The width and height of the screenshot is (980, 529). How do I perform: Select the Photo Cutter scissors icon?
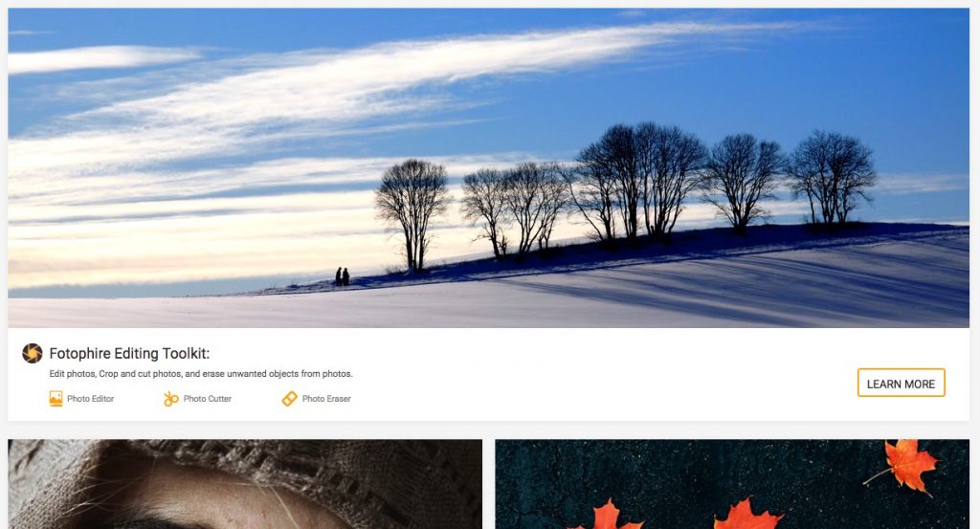click(x=170, y=399)
